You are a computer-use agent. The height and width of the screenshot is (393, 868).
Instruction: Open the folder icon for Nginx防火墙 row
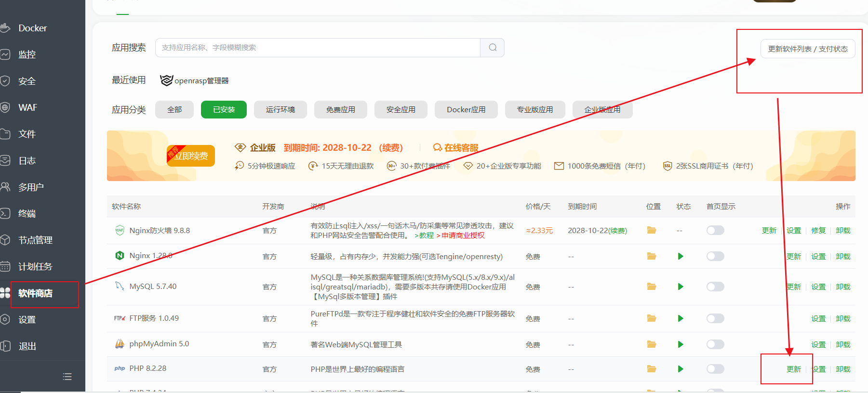click(x=652, y=230)
